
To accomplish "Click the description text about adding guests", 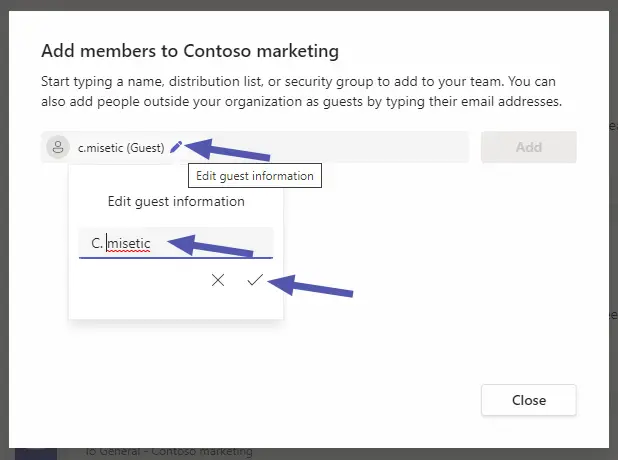I will (x=302, y=91).
